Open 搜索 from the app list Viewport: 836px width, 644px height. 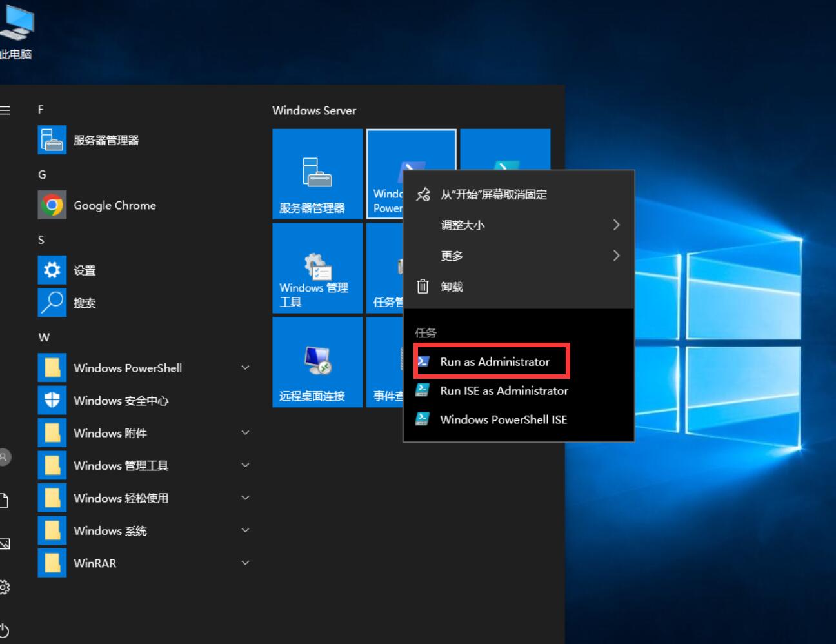[x=84, y=303]
